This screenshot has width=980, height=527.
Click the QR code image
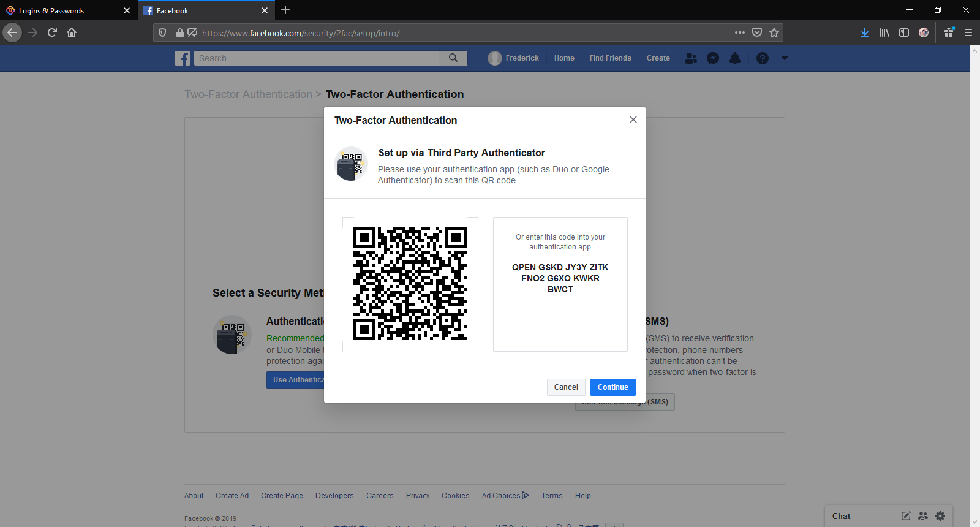[410, 284]
